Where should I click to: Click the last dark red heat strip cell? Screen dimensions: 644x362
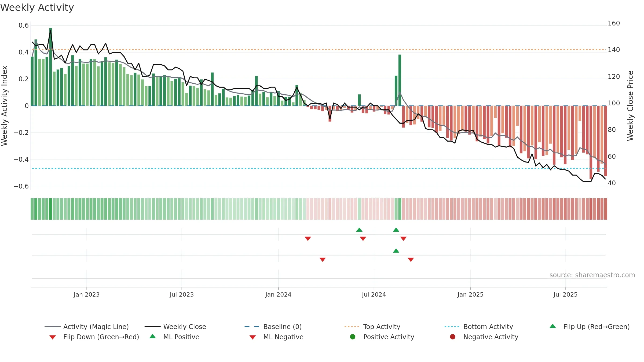point(606,209)
